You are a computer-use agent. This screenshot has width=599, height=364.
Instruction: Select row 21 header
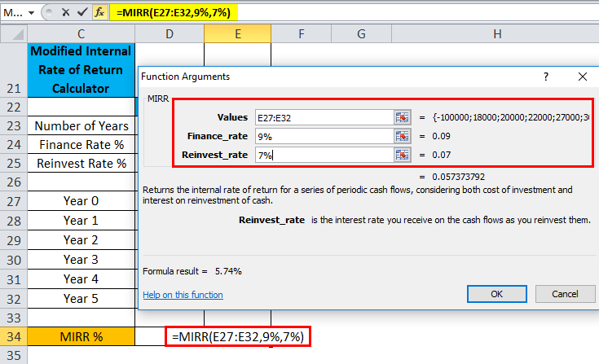tap(14, 70)
